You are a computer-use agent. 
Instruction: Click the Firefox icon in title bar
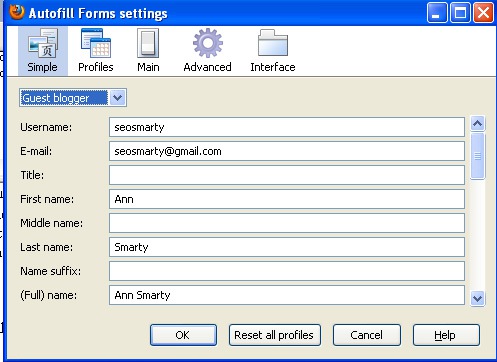click(x=17, y=12)
